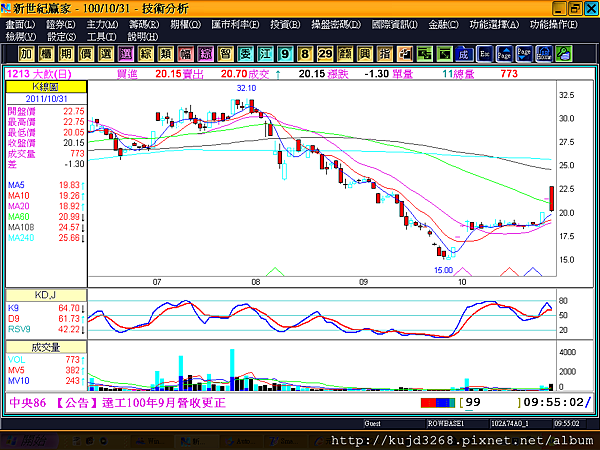The image size is (600, 450).
Task: Open the 操盤密碼(D) menu
Action: 336,25
